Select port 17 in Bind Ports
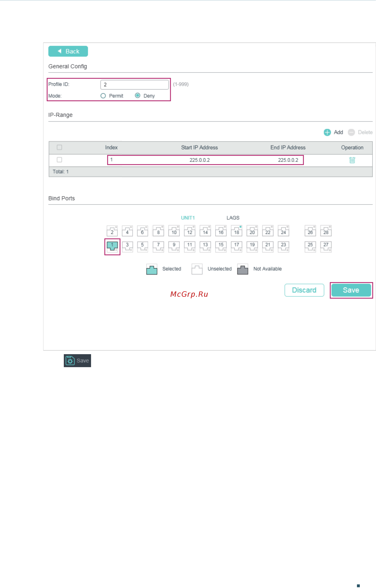This screenshot has width=376, height=588. pos(237,247)
